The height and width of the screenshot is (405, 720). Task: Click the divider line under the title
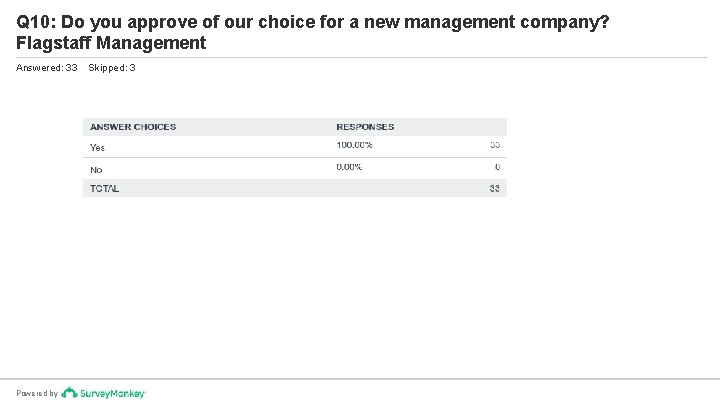[361, 58]
